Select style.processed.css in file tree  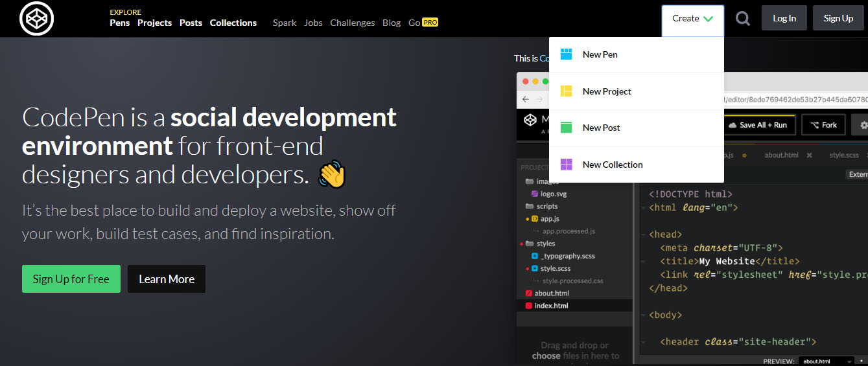[573, 281]
